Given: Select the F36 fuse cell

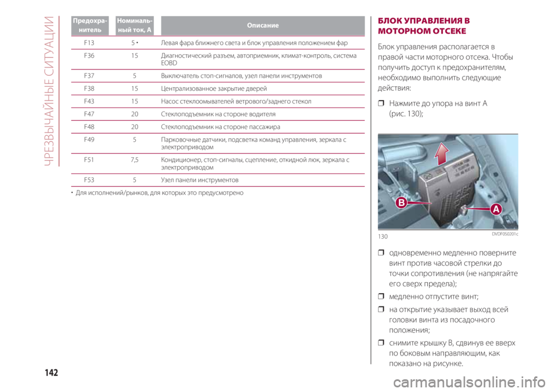Looking at the screenshot, I should pyautogui.click(x=89, y=56).
